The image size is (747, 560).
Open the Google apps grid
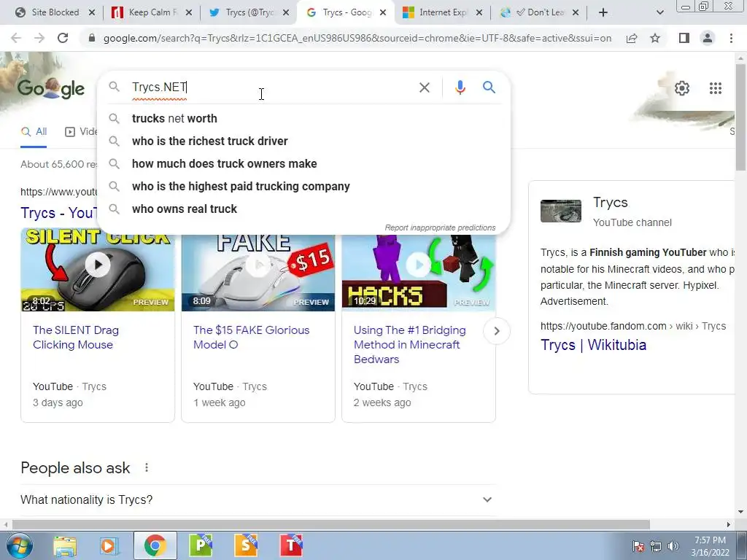[715, 88]
